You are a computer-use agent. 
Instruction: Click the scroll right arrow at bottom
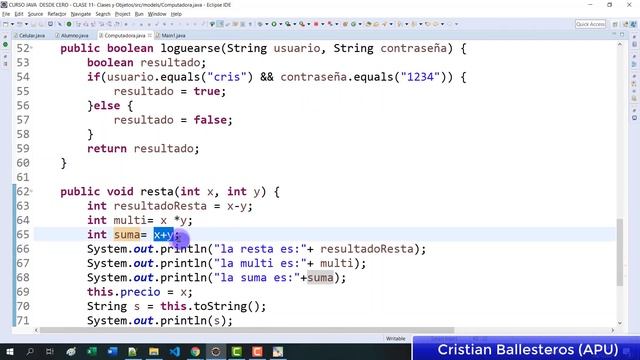[x=613, y=330]
